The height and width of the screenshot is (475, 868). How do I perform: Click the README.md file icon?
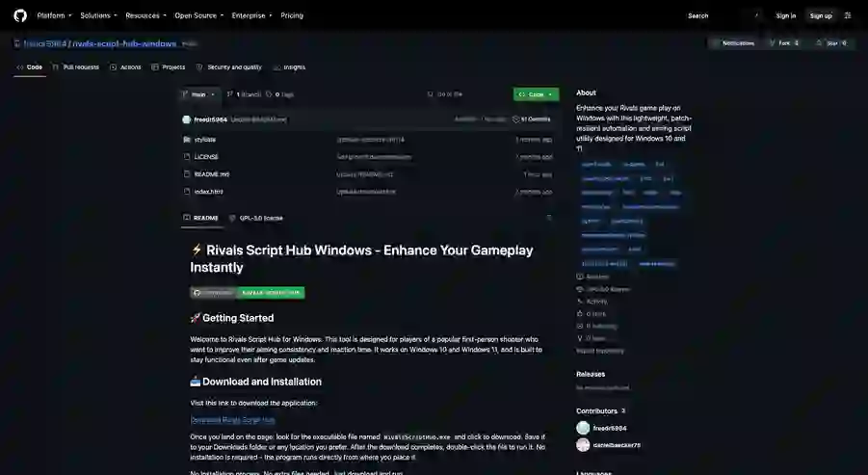click(187, 173)
